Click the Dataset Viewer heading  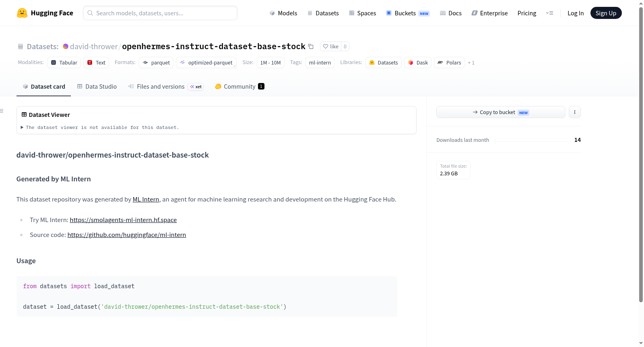46,115
